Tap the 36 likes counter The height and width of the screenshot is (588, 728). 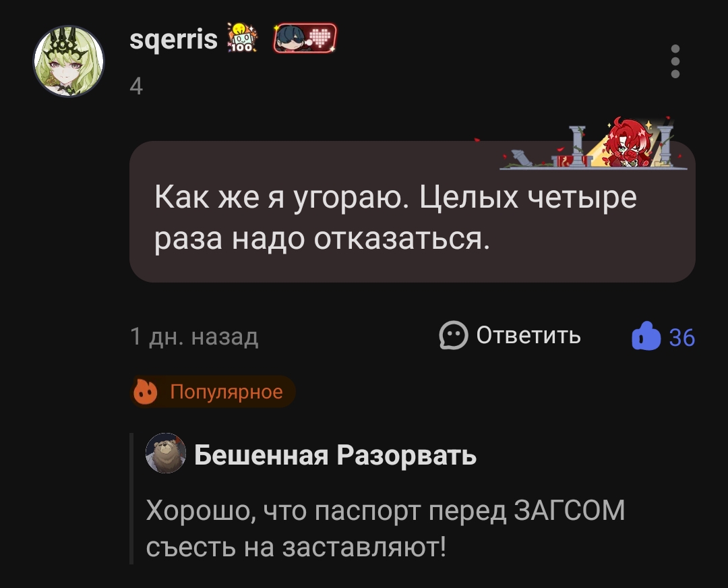(682, 338)
